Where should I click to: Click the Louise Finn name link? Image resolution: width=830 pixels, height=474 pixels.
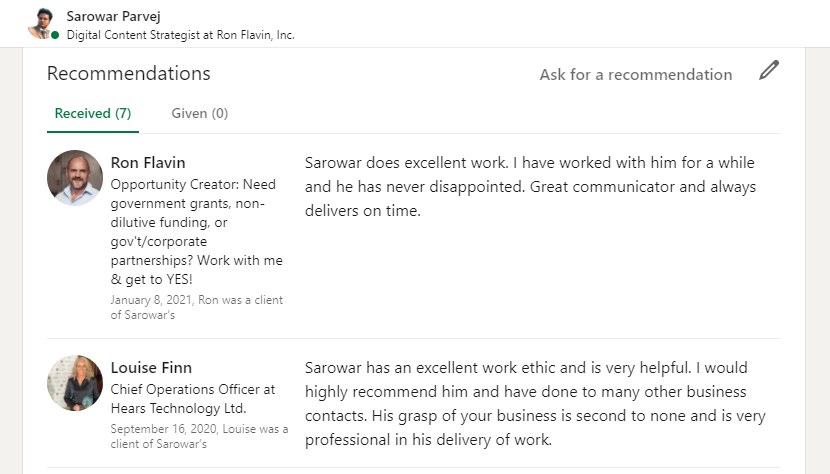151,367
